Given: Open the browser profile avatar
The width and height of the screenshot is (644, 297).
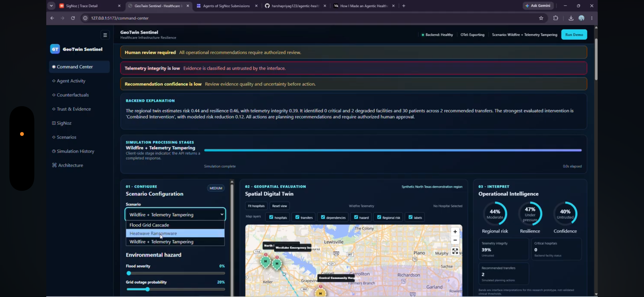Looking at the screenshot, I should click(581, 18).
